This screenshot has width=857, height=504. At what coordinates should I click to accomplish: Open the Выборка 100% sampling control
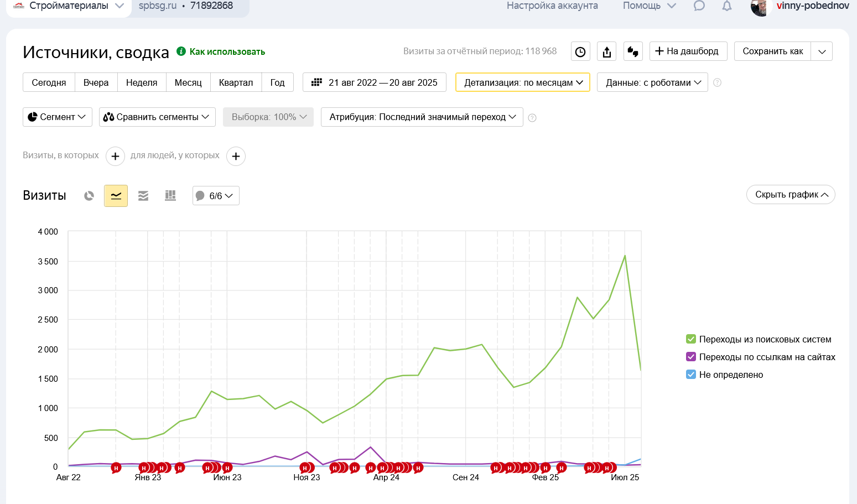tap(268, 117)
